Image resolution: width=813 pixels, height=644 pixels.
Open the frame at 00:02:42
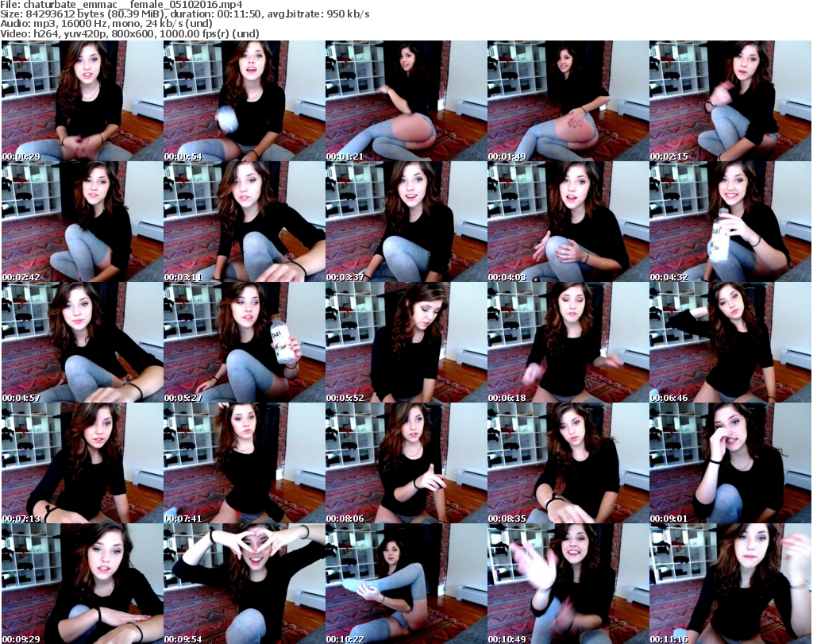82,222
